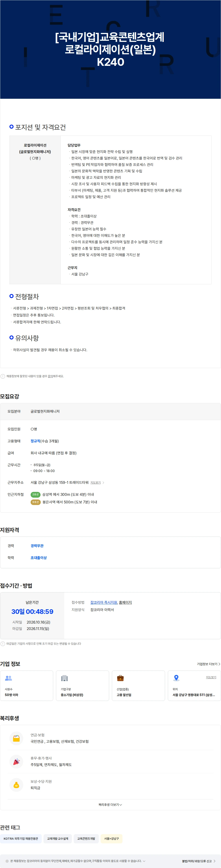
Task: Click the 문의 link for wrong job info
Action: (50, 376)
